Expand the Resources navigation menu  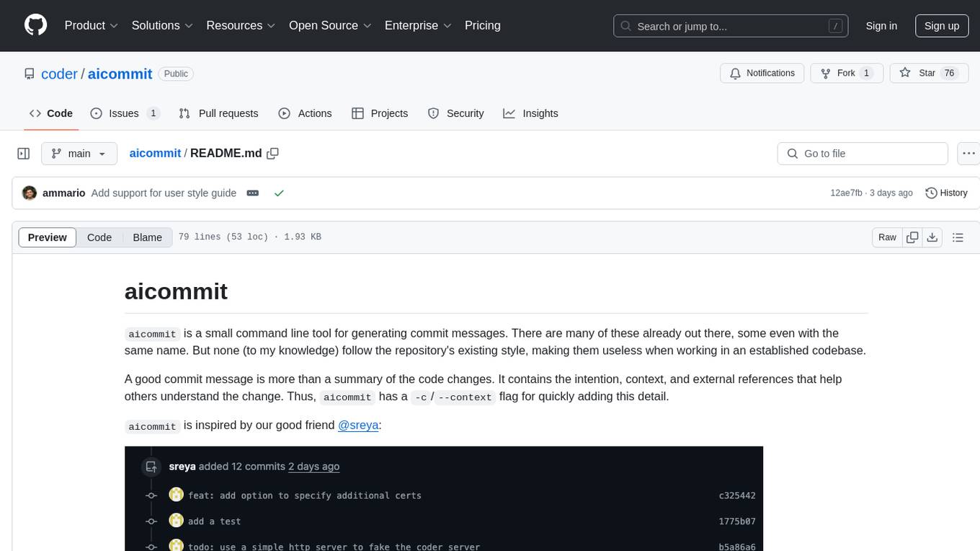[x=241, y=25]
